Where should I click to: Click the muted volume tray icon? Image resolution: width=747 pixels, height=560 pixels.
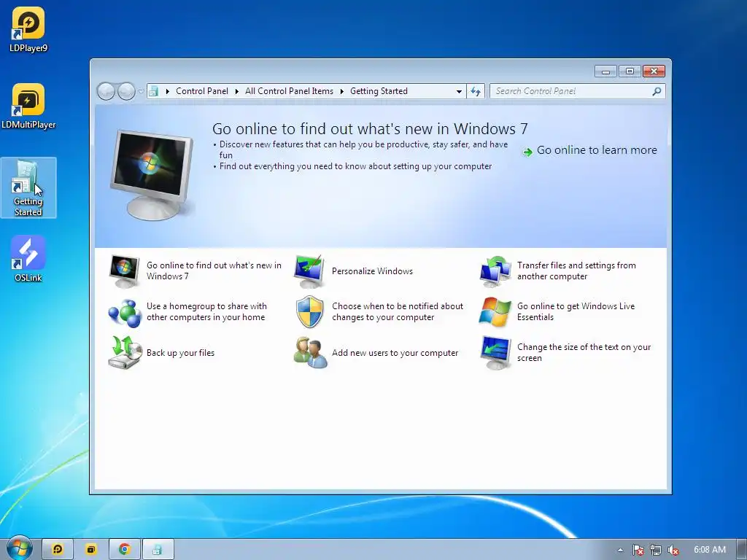click(673, 550)
